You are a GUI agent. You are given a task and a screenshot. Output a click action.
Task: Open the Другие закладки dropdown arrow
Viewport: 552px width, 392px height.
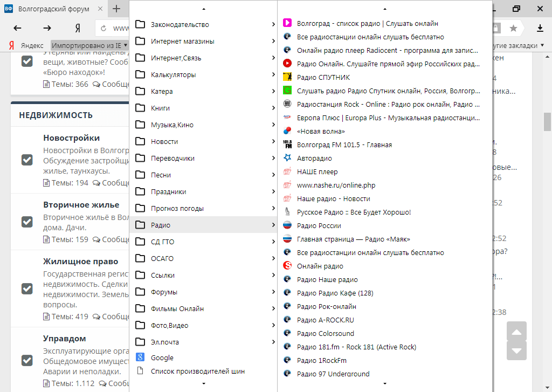(542, 45)
